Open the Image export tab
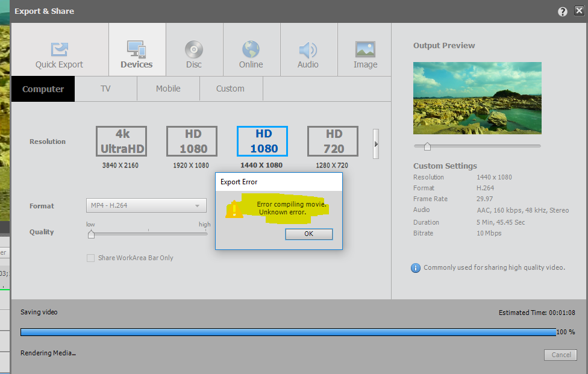 pos(364,49)
